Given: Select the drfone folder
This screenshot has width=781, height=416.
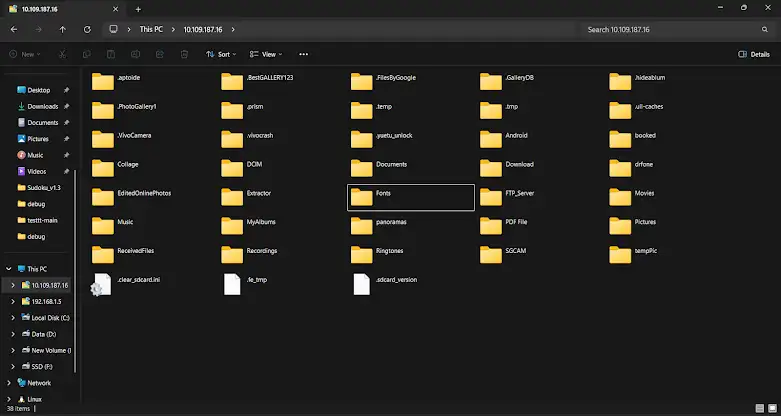Looking at the screenshot, I should tap(631, 168).
